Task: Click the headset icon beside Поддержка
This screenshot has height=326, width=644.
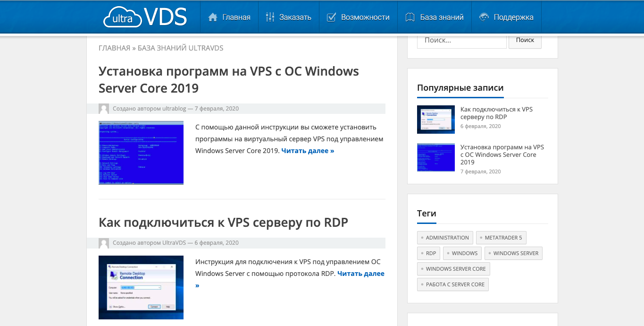Action: (484, 17)
